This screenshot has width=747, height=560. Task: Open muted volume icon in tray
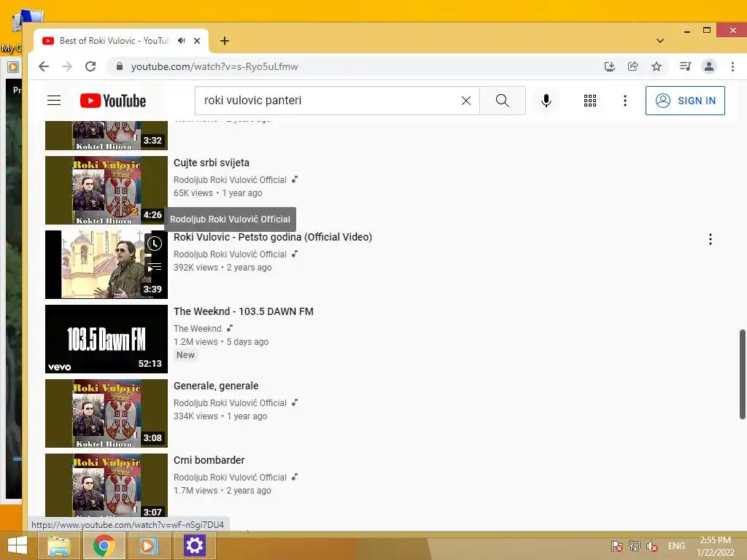pyautogui.click(x=651, y=546)
